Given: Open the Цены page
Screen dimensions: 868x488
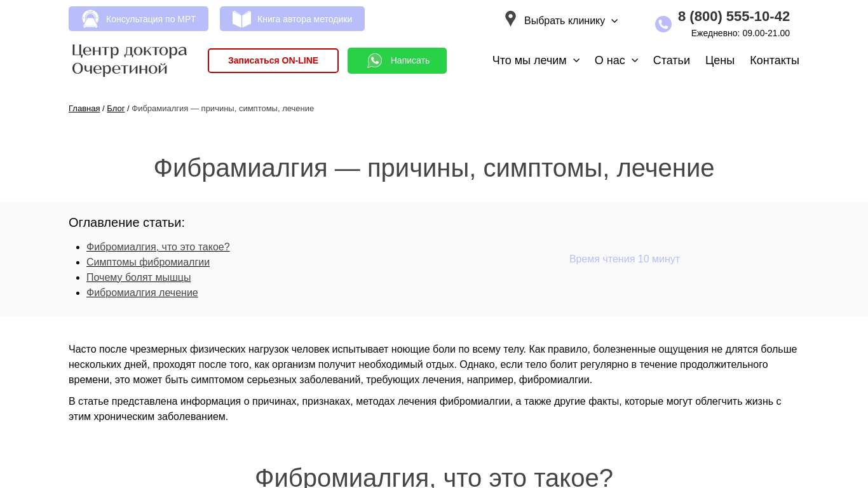Looking at the screenshot, I should tap(719, 60).
